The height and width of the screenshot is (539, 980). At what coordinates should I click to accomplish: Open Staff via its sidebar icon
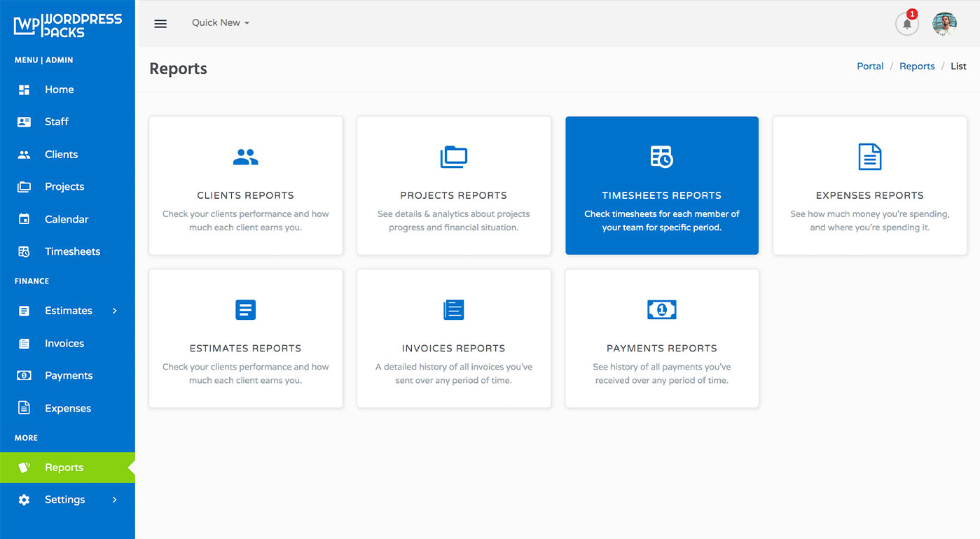point(25,121)
